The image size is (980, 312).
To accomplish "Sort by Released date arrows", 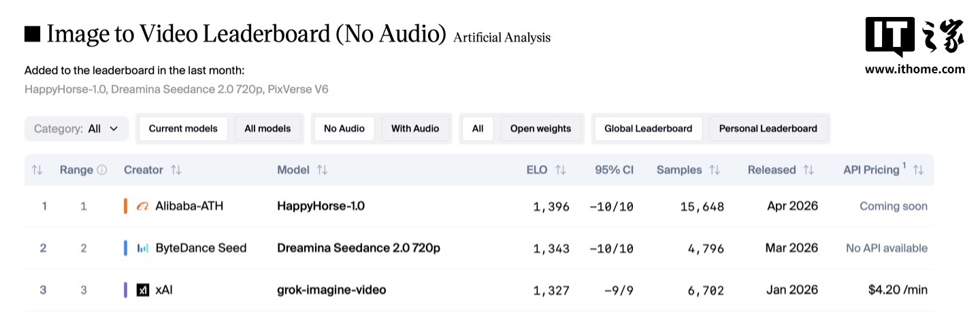I will click(x=808, y=170).
